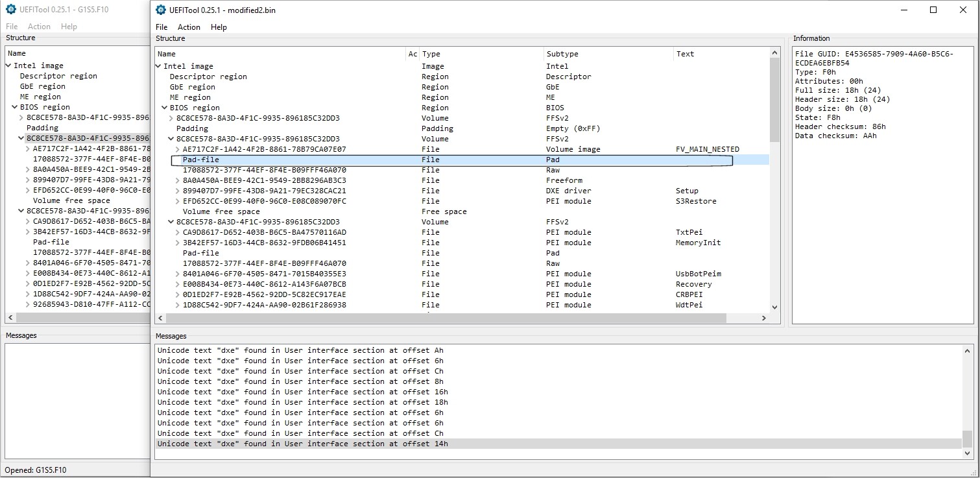Click UEFITool app icon in modified2.bin title bar
The height and width of the screenshot is (478, 980).
(161, 10)
